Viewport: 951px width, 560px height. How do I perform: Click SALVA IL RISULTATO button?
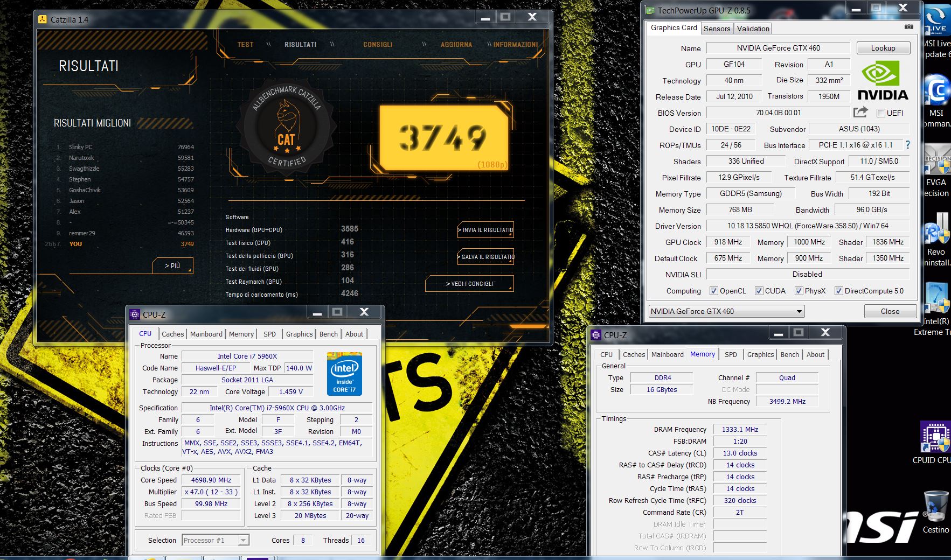[x=485, y=257]
